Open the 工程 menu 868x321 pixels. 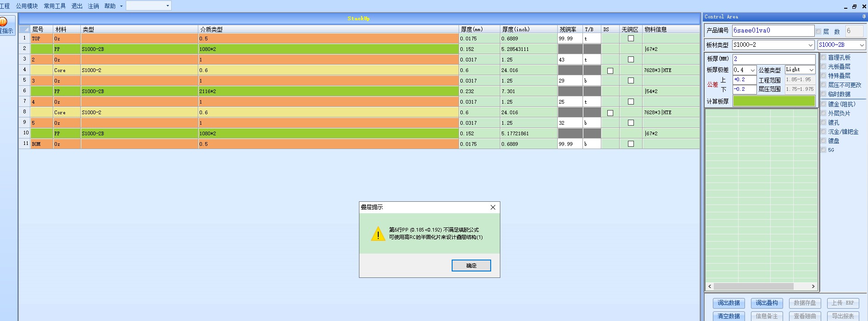[x=5, y=6]
